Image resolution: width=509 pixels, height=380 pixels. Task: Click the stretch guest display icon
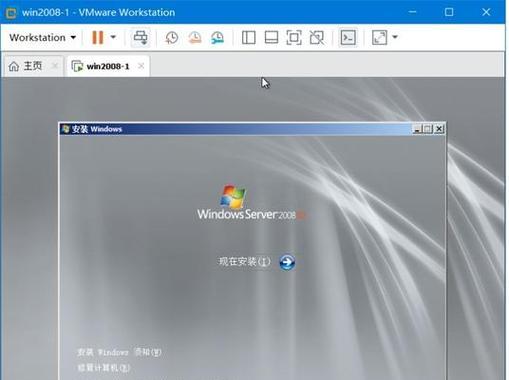click(379, 37)
